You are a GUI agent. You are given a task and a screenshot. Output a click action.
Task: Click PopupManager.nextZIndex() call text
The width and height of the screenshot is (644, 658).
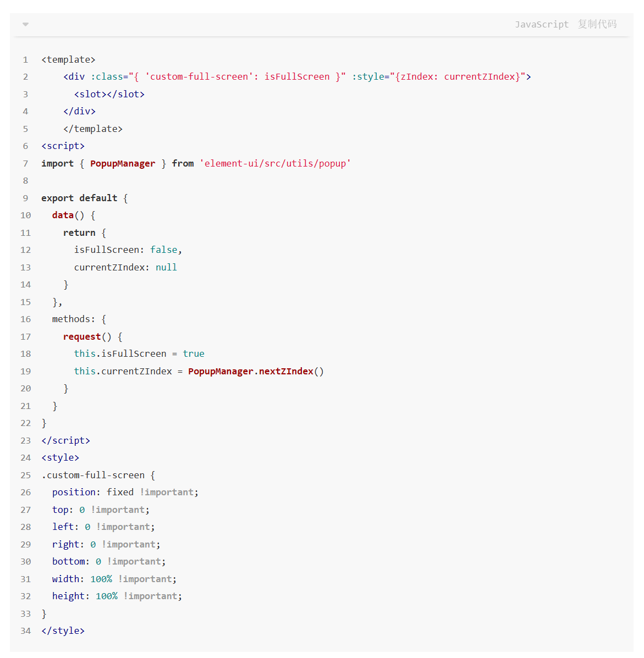(x=256, y=372)
